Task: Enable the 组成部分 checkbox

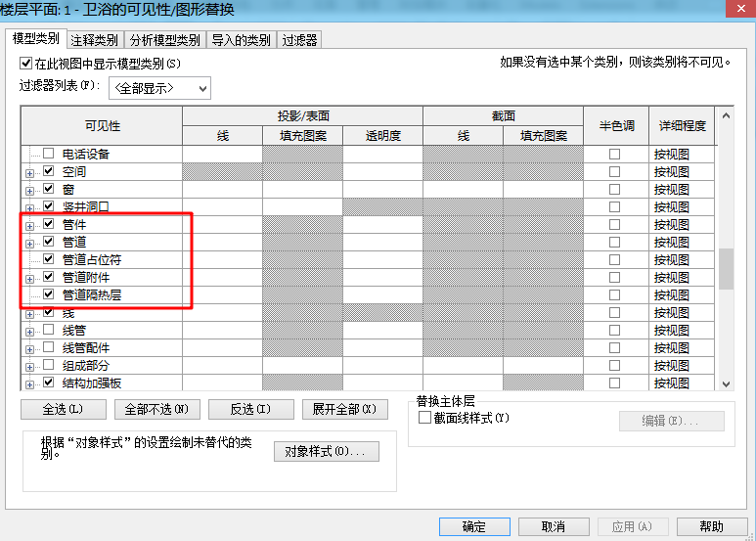Action: 48,365
